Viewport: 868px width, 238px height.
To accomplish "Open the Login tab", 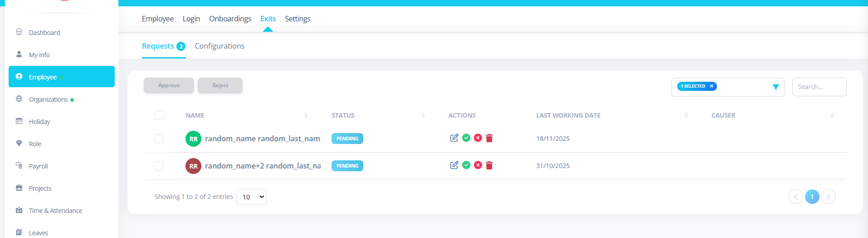I will tap(191, 19).
